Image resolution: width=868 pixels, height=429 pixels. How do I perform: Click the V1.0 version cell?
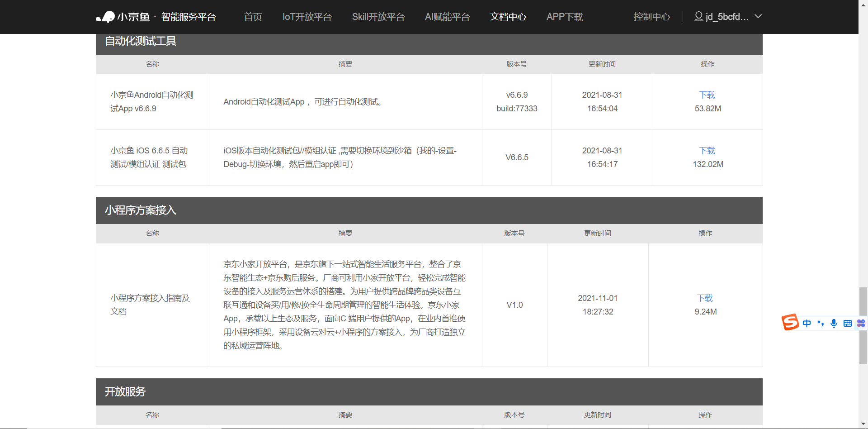pos(514,305)
